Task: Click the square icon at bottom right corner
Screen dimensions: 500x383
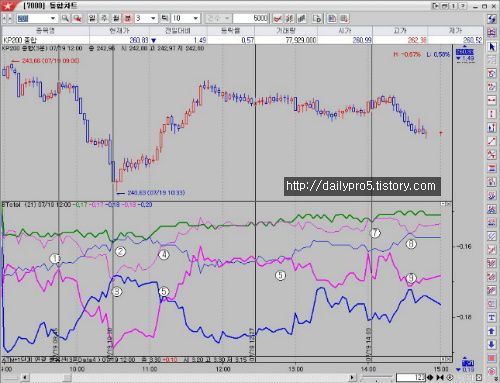Action: click(479, 377)
